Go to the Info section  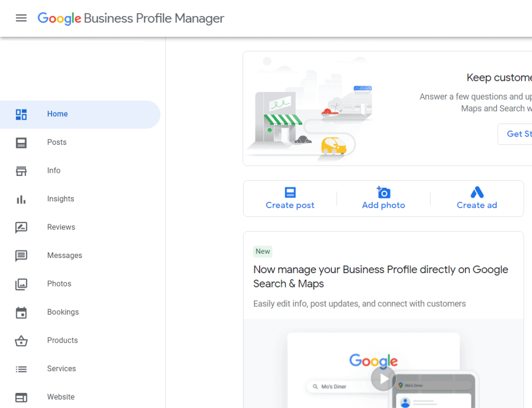pos(80,170)
